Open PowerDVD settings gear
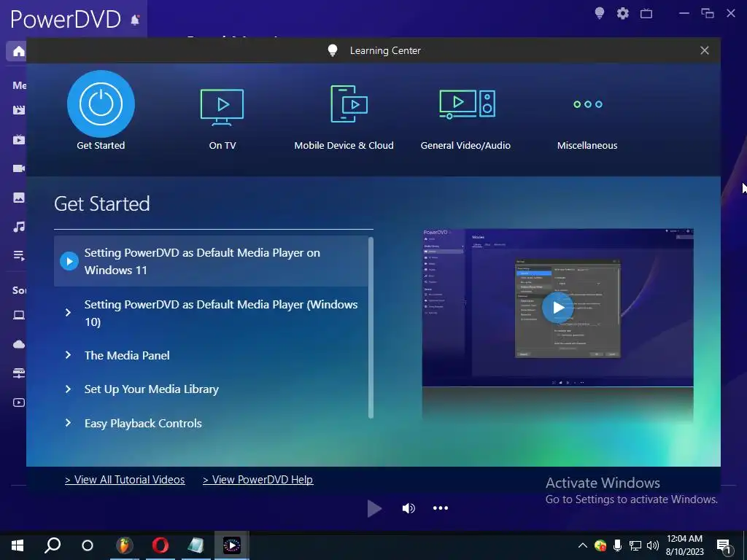 click(623, 13)
